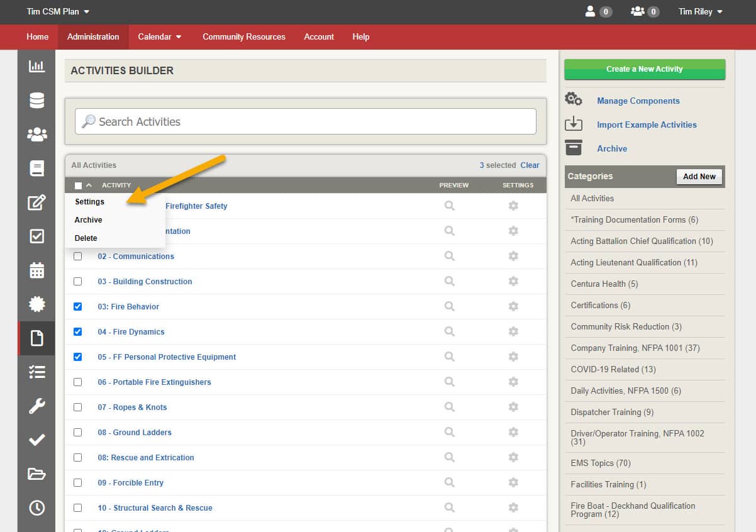Choose Archive from the bulk actions menu
756x532 pixels.
tap(89, 220)
